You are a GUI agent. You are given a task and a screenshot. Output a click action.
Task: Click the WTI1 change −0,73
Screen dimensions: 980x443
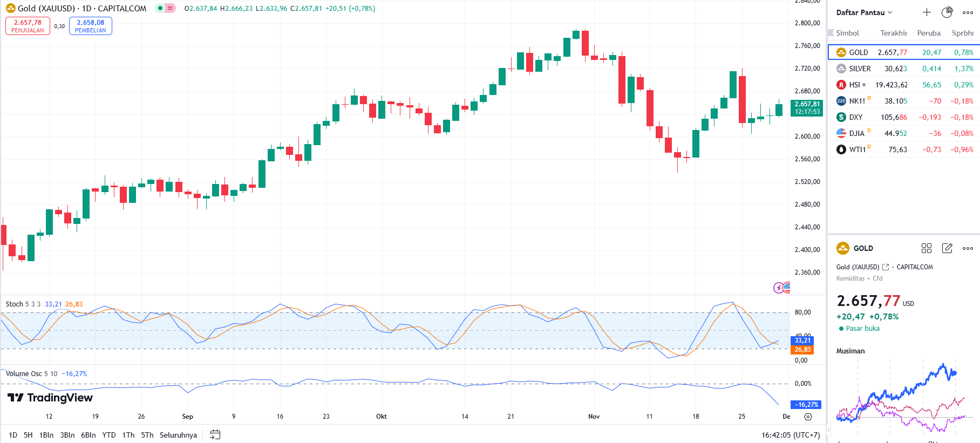[x=932, y=149]
